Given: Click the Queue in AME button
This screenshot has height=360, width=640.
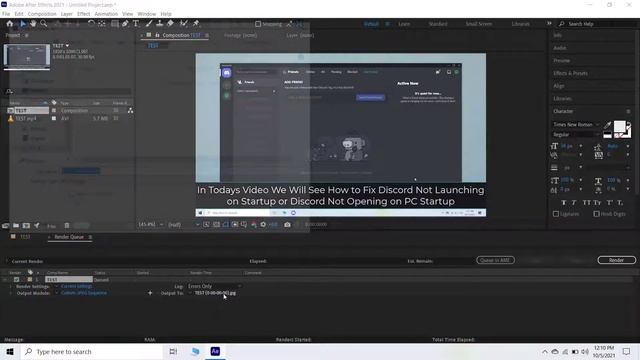Looking at the screenshot, I should [x=495, y=260].
